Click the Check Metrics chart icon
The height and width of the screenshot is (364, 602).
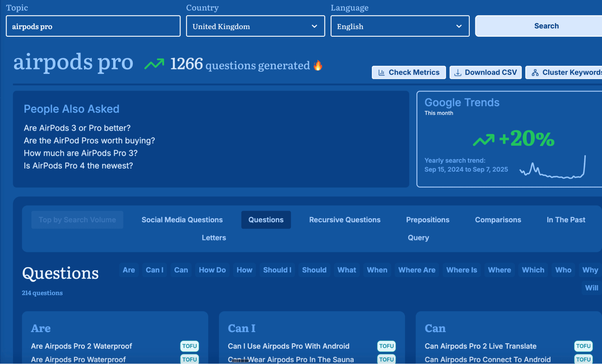click(381, 72)
